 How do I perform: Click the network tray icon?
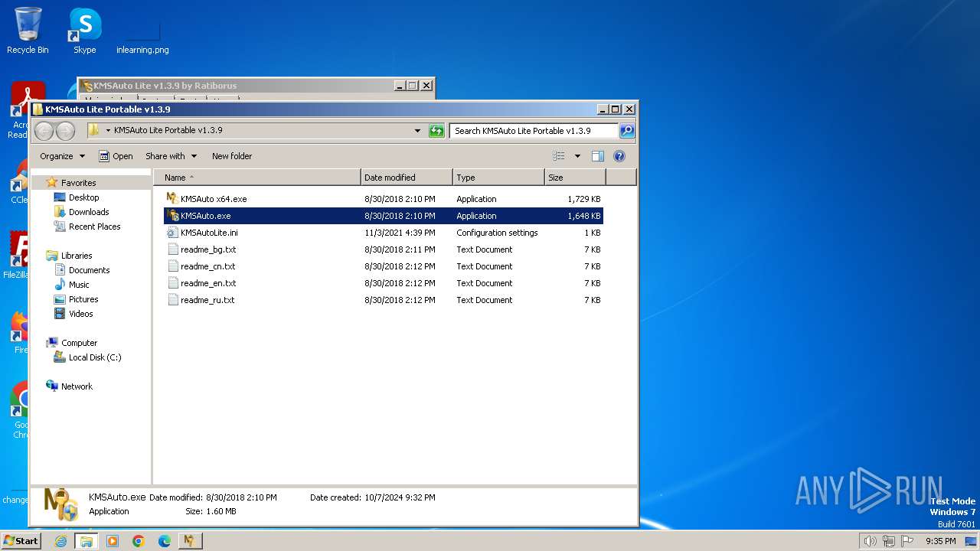888,541
